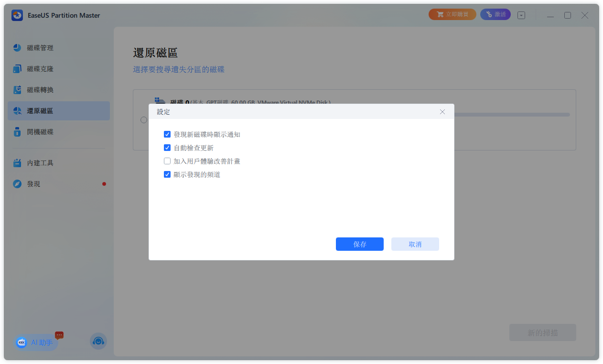Enable 加入用戶體驗改善計畫
603x364 pixels.
tap(167, 161)
